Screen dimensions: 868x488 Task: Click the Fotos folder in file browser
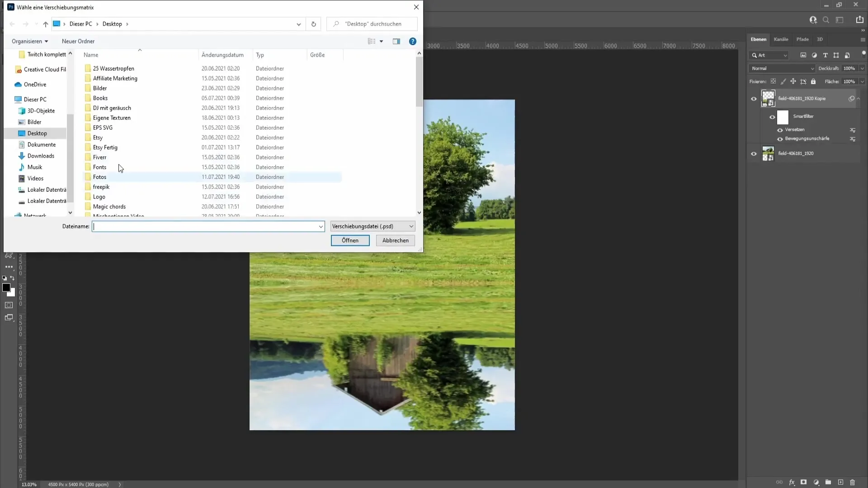point(99,176)
